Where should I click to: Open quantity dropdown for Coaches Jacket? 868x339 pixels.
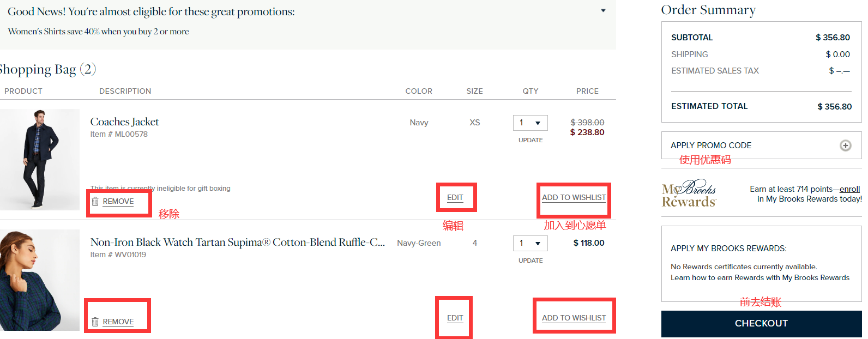pos(530,123)
